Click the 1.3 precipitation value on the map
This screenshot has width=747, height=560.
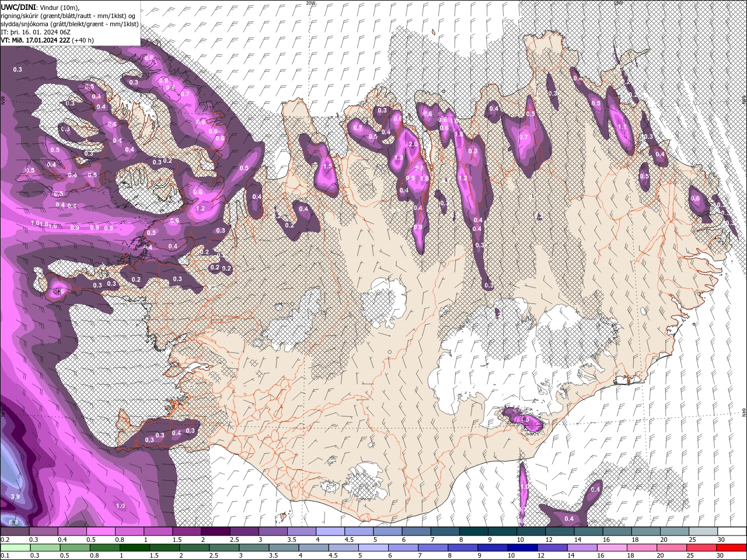tap(399, 158)
